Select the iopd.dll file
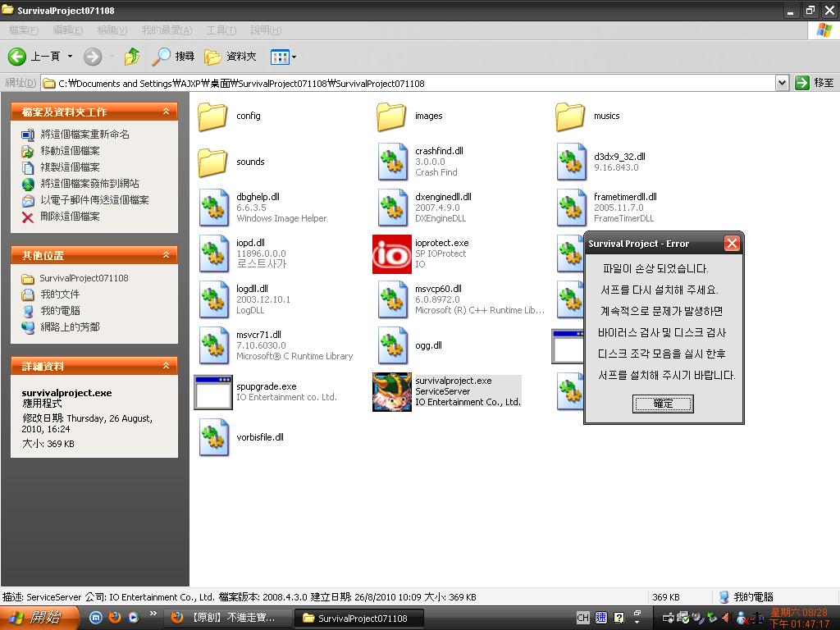Screen dimensions: 840x630 coord(243,253)
